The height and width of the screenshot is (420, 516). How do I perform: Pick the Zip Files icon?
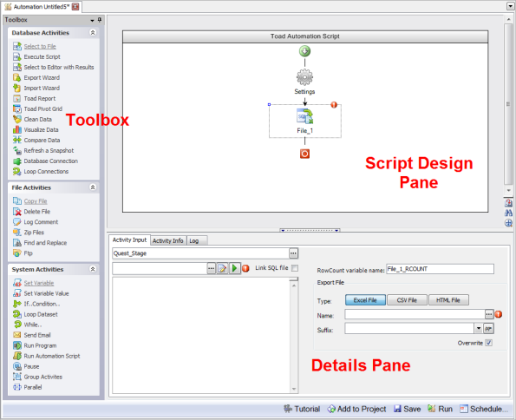pos(17,233)
